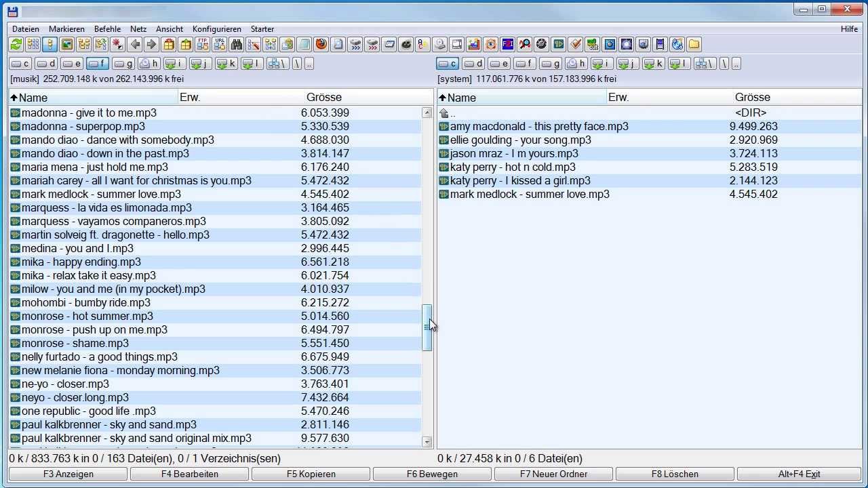
Task: Go to parent directory '..' in right panel
Action: point(650,113)
